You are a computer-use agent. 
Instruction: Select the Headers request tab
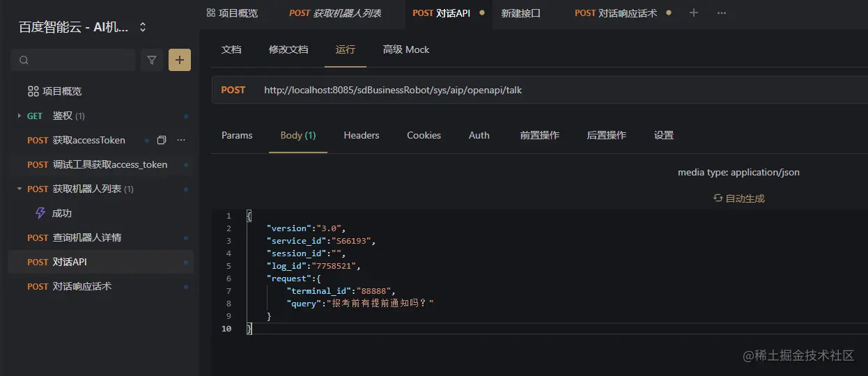[x=362, y=135]
